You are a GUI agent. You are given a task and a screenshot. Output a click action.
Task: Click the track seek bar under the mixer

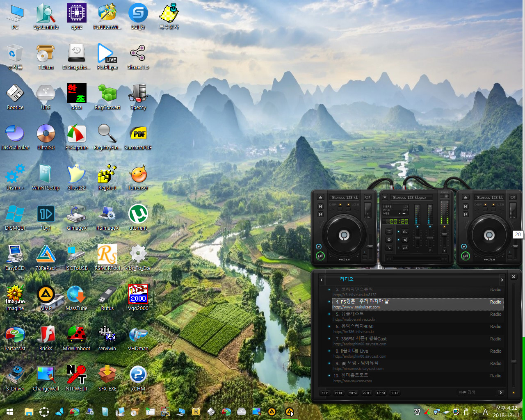coord(417,258)
